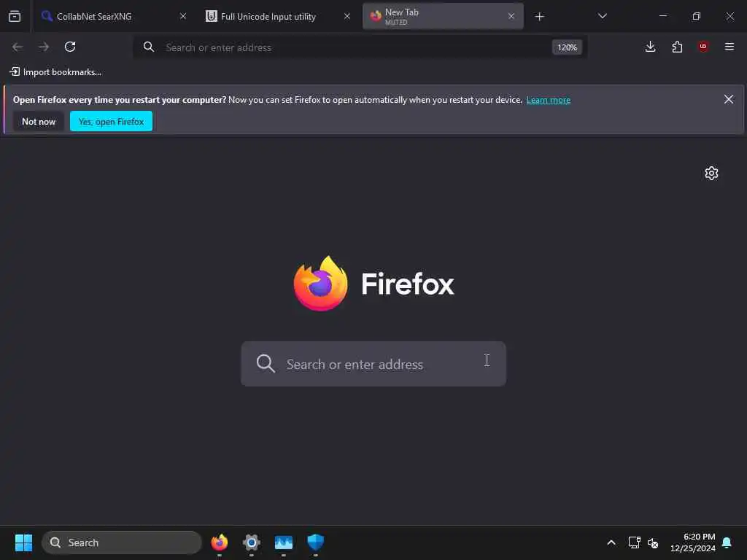The height and width of the screenshot is (560, 747).
Task: Open a new tab with the plus button
Action: 539,17
